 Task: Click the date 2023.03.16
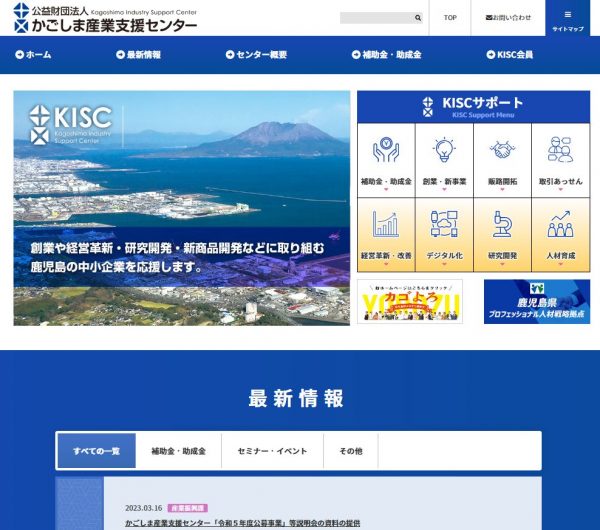coord(143,508)
